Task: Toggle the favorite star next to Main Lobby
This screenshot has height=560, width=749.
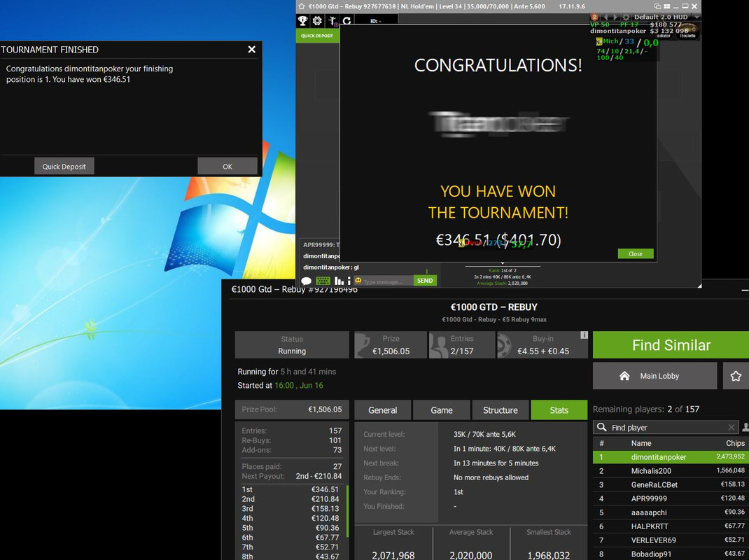Action: (736, 376)
